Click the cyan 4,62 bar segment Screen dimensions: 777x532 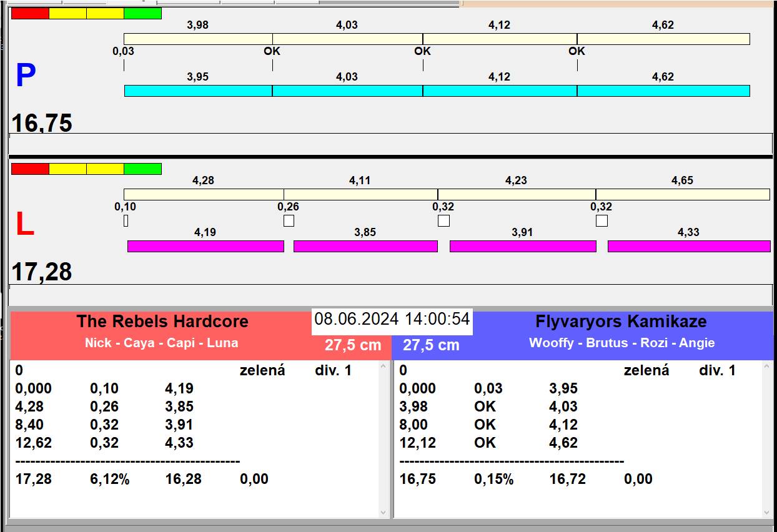pyautogui.click(x=663, y=91)
